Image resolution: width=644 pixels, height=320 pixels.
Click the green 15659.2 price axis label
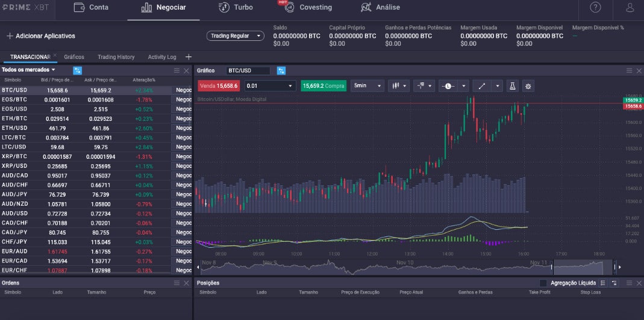click(633, 100)
